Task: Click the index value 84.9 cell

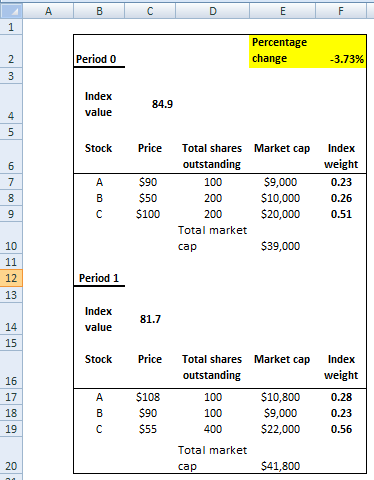Action: pos(162,104)
